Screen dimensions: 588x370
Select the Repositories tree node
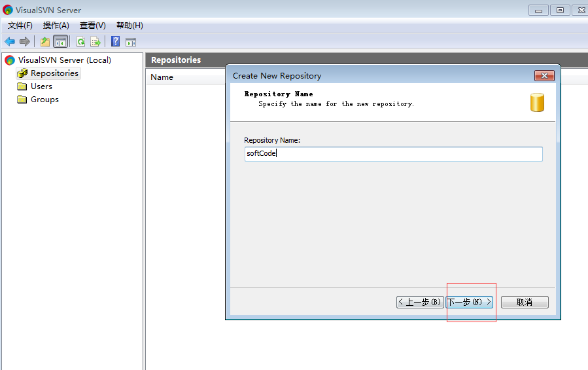[x=48, y=73]
